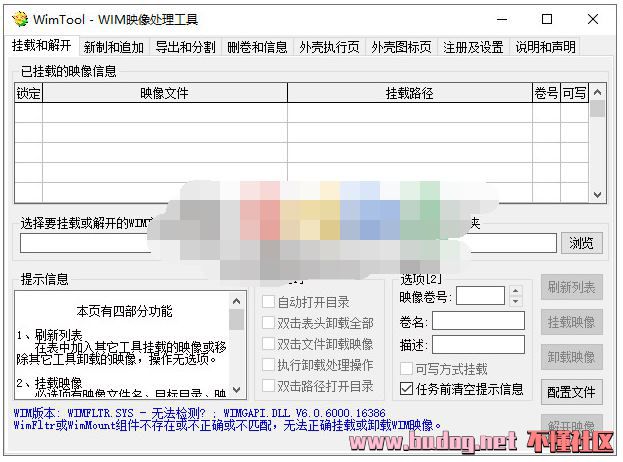Click the 卷名 input field
This screenshot has height=462, width=623.
[x=478, y=321]
